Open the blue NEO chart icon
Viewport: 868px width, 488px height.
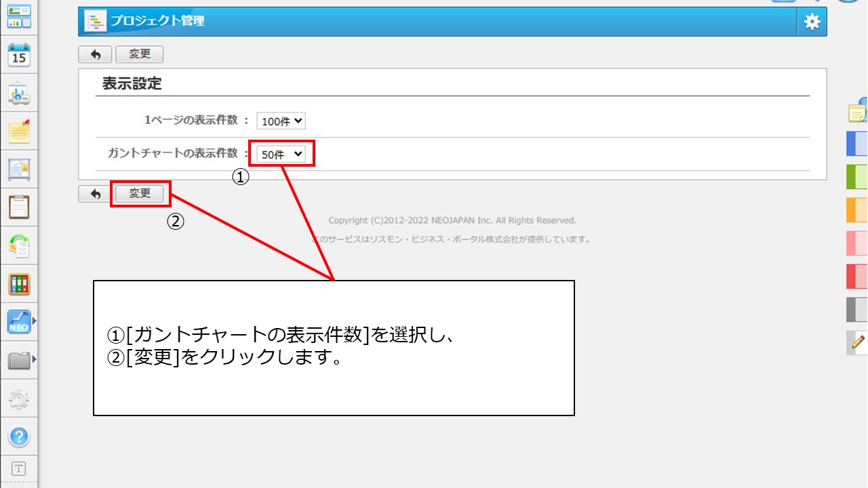click(x=19, y=321)
